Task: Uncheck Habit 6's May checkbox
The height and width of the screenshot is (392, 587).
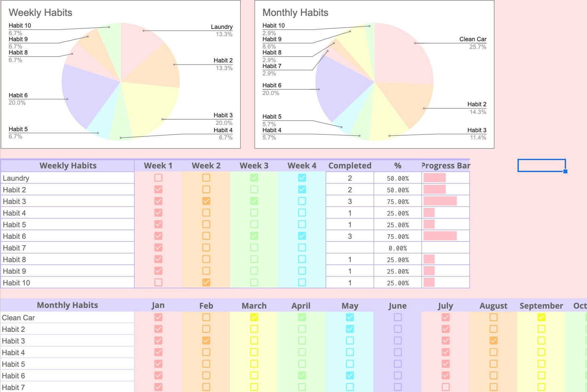Action: (350, 376)
